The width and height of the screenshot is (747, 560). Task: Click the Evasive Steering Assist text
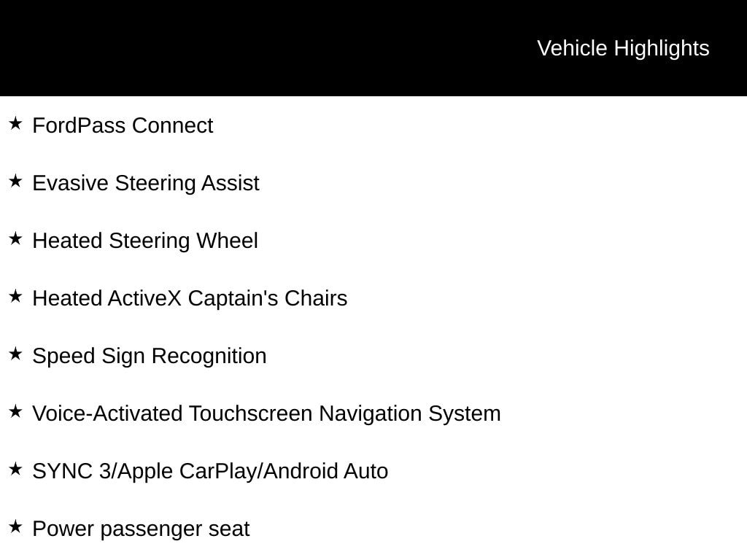click(x=146, y=184)
